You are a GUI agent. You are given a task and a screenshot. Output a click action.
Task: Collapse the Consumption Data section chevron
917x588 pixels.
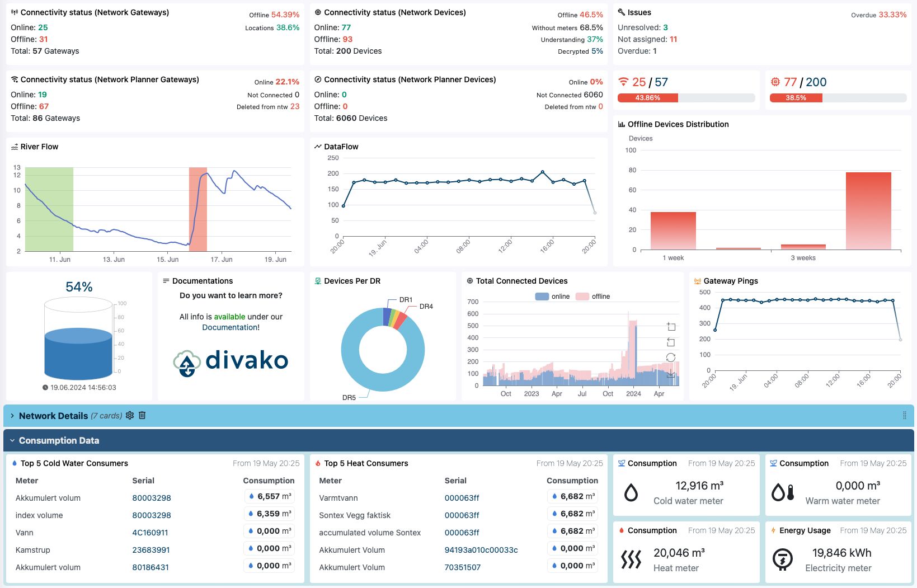12,441
